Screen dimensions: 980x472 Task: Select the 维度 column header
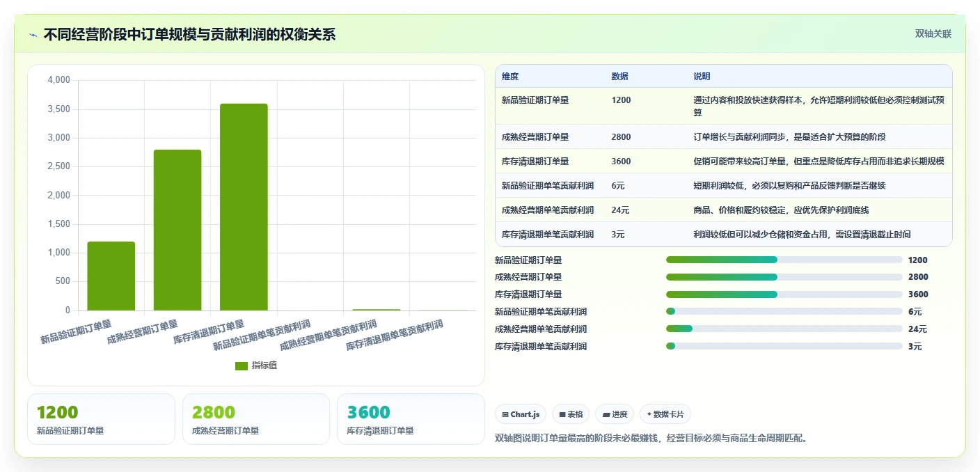(510, 77)
